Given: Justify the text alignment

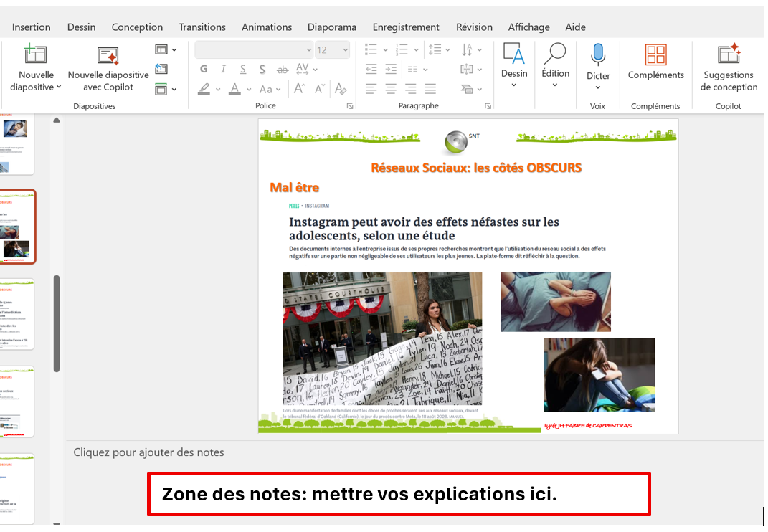Looking at the screenshot, I should coord(430,89).
